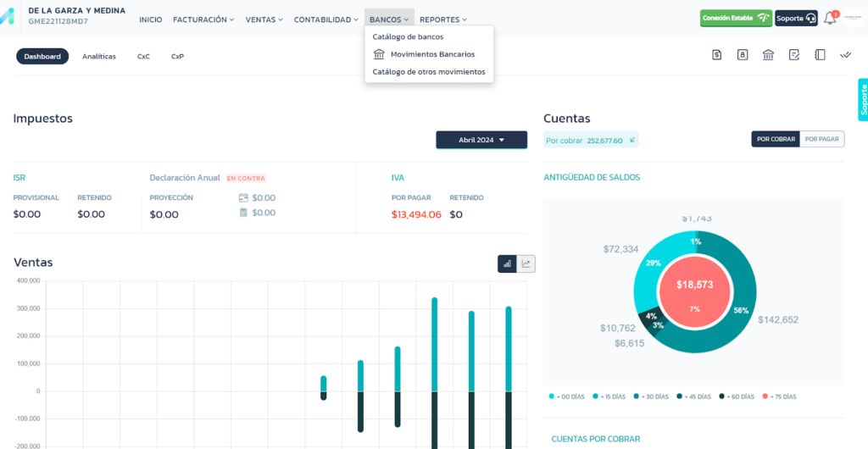
Task: Switch Ventas chart to bar view
Action: (x=507, y=264)
